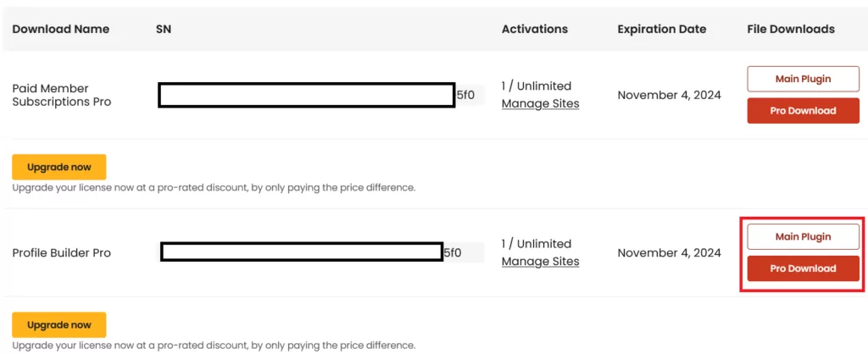Viewport: 868px width, 354px height.
Task: Click Upgrade now under Paid Member Subscriptions Pro
Action: [59, 167]
